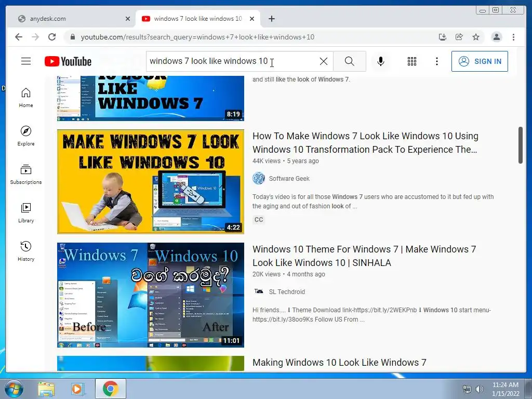
Task: Open the YouTube hamburger guide menu
Action: pyautogui.click(x=26, y=61)
